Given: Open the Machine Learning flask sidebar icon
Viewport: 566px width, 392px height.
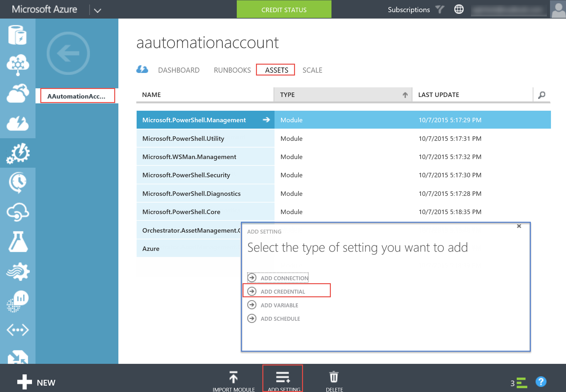Looking at the screenshot, I should pyautogui.click(x=18, y=242).
